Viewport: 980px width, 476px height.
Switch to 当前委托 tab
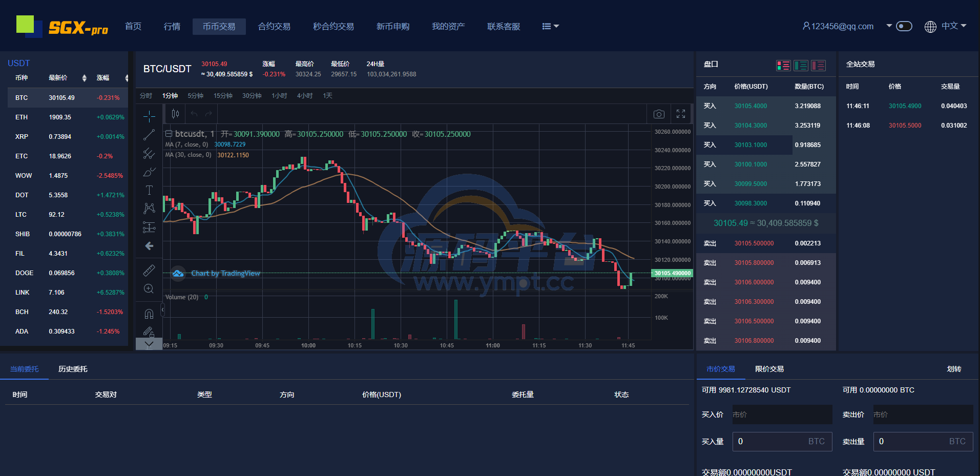(x=24, y=369)
